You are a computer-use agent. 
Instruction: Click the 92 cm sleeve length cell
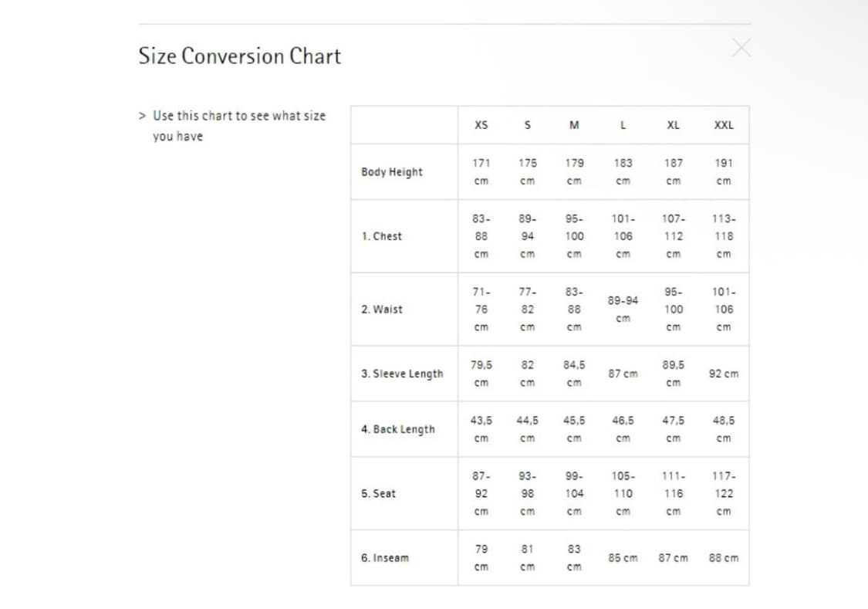[723, 374]
